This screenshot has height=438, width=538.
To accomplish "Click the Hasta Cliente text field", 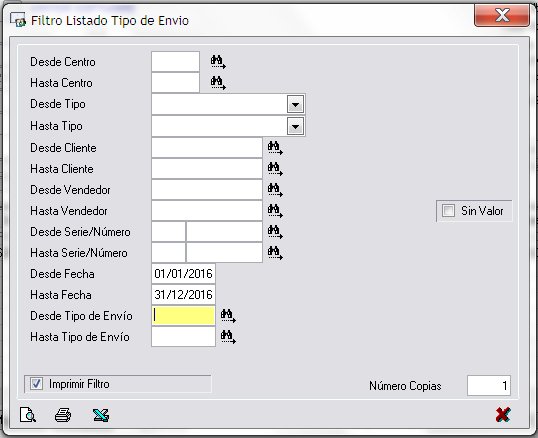I will (x=207, y=169).
